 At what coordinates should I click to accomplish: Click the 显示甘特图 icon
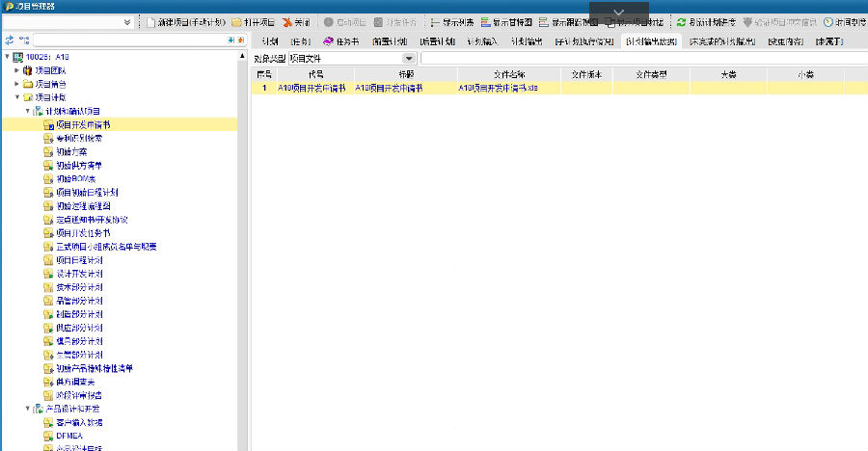485,22
